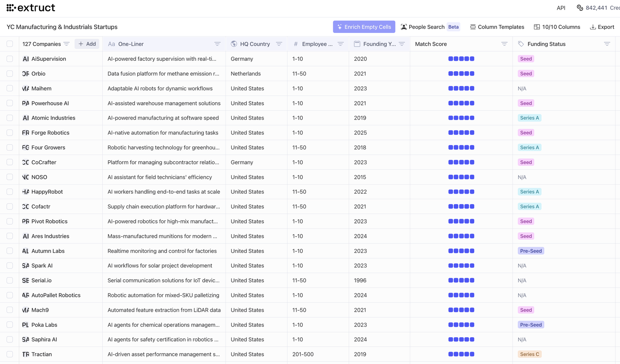Click the Series C tag for Tractian
Viewport: 620px width, 364px height.
point(529,354)
